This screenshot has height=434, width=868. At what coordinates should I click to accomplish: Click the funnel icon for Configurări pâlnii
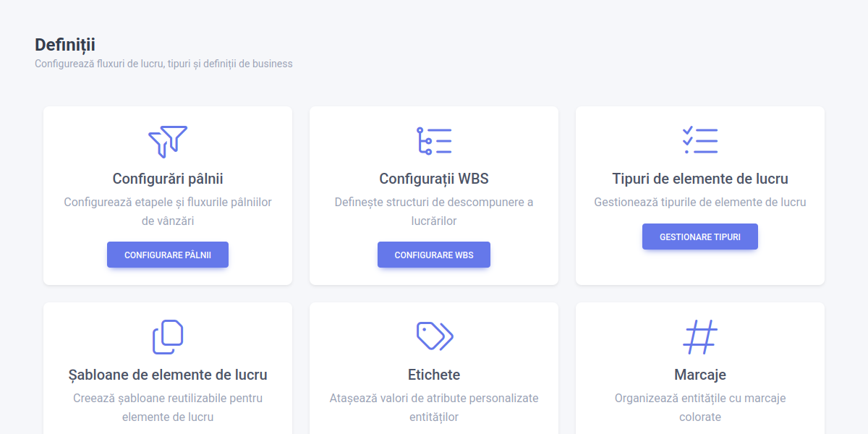[168, 141]
